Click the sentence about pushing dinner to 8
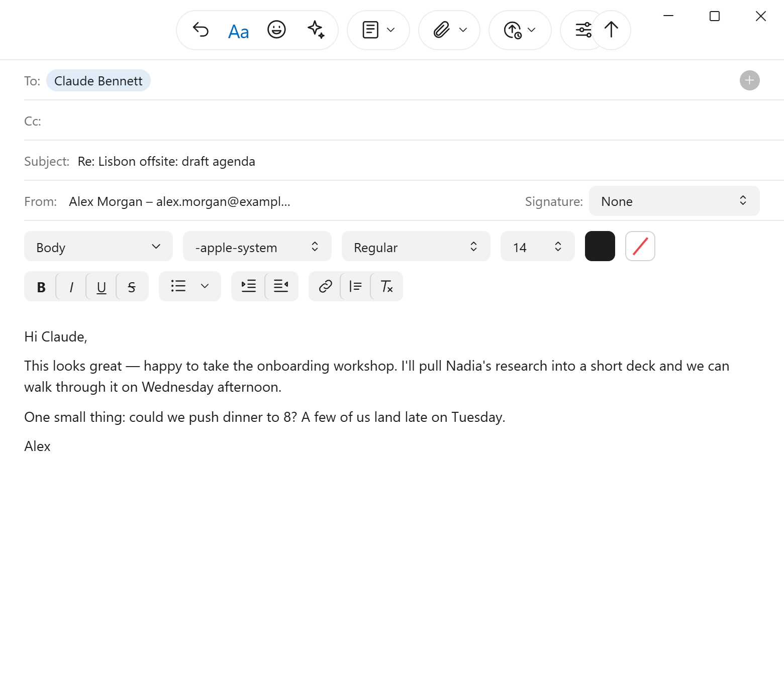This screenshot has height=683, width=784. click(265, 417)
